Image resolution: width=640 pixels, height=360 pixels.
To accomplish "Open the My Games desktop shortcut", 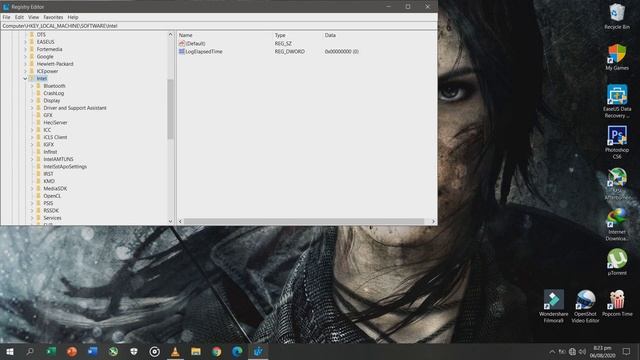I will click(x=617, y=57).
